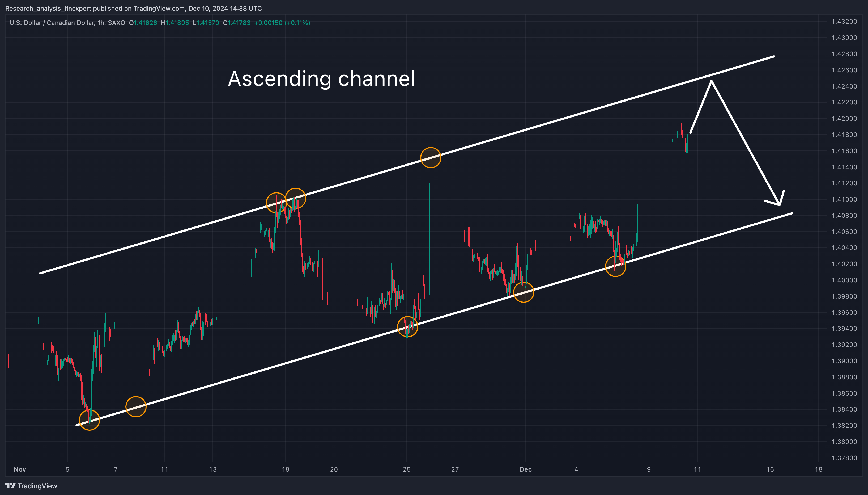Click the Ascending channel title text
The height and width of the screenshot is (495, 868).
[321, 79]
